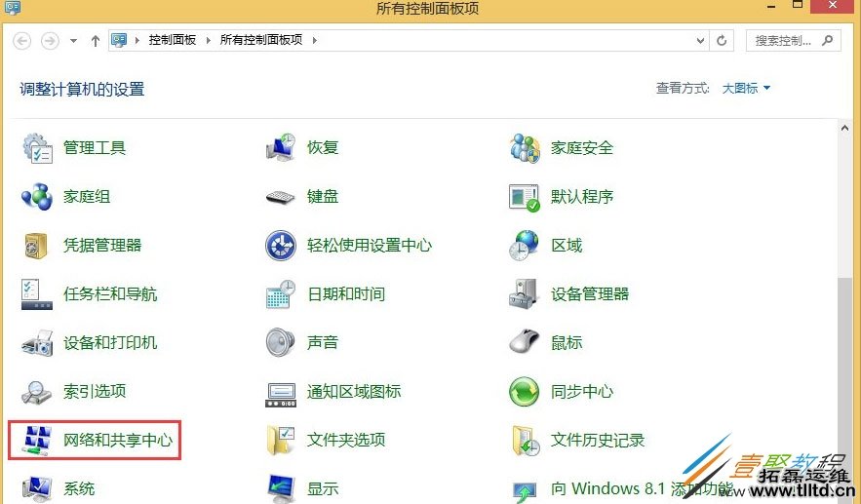Click the 管理工具 text link
Image resolution: width=861 pixels, height=504 pixels.
coord(95,147)
